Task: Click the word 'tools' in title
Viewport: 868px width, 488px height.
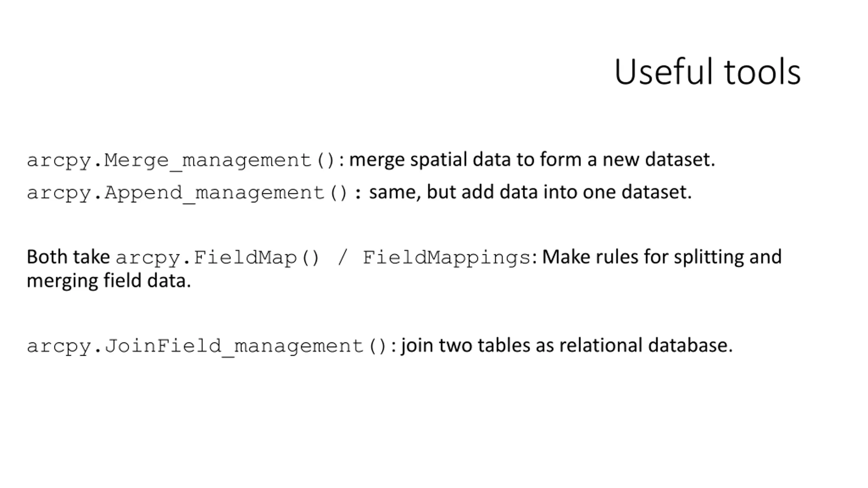Action: 763,72
